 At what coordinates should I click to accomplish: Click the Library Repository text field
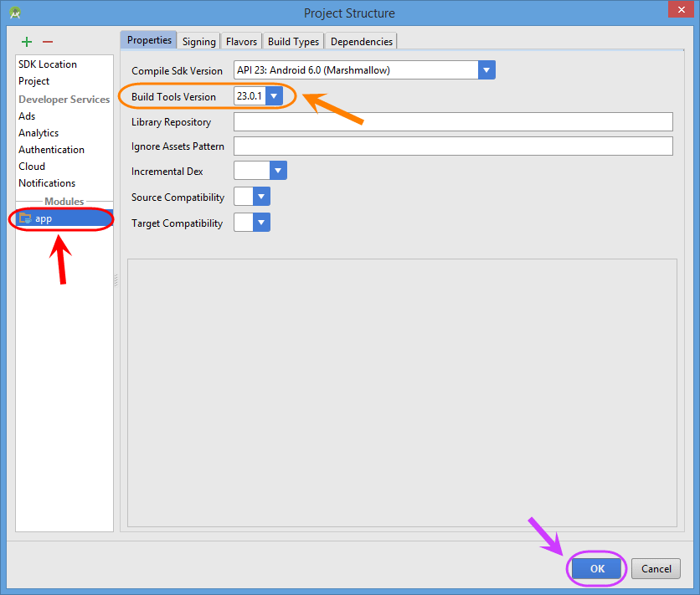click(x=453, y=122)
